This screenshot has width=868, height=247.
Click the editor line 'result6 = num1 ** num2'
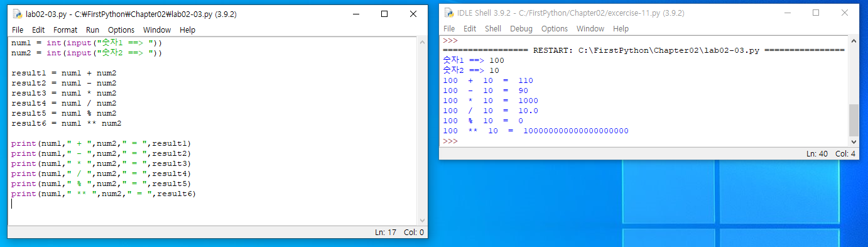[66, 123]
